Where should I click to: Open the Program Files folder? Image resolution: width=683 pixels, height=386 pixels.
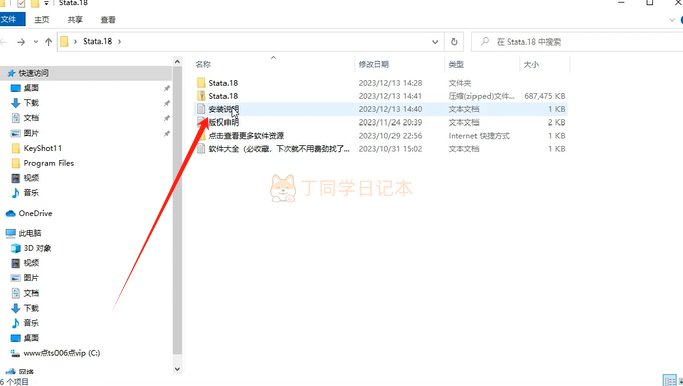49,163
